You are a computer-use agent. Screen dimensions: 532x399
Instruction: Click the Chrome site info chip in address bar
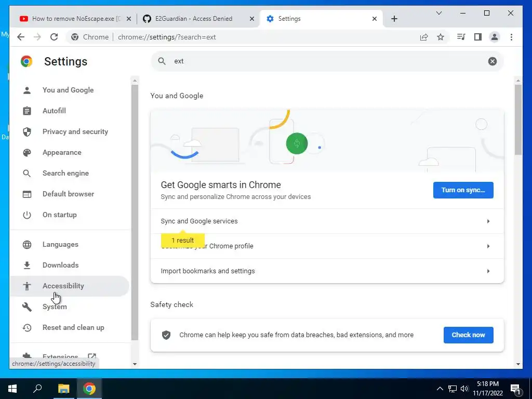click(90, 37)
